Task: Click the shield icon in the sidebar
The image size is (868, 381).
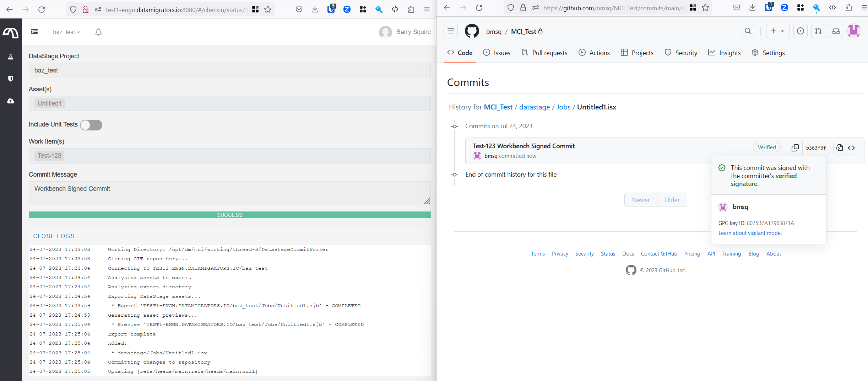Action: point(11,79)
